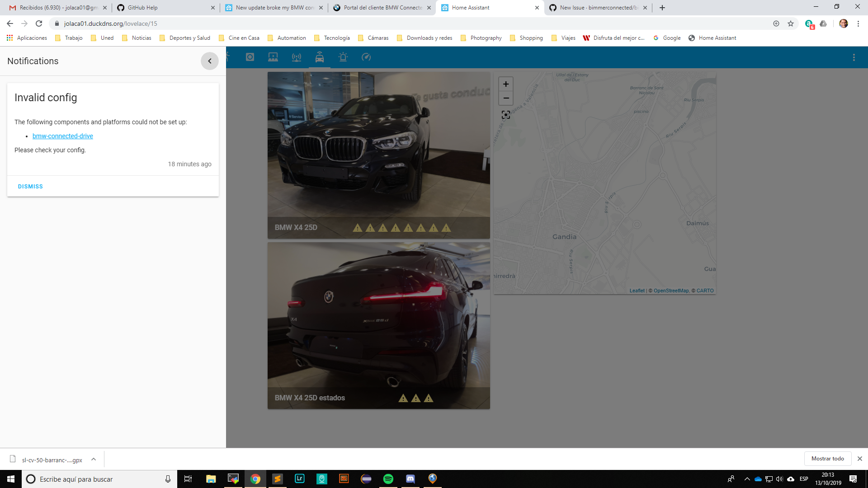Click the Mostrar todo downloads button
This screenshot has height=488, width=868.
(828, 459)
